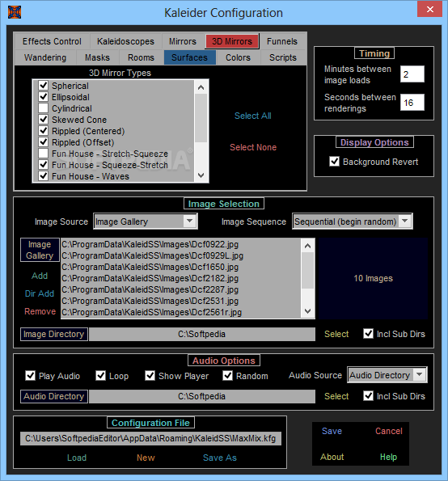Click New configuration file
Screen dimensions: 448x481
click(x=146, y=458)
